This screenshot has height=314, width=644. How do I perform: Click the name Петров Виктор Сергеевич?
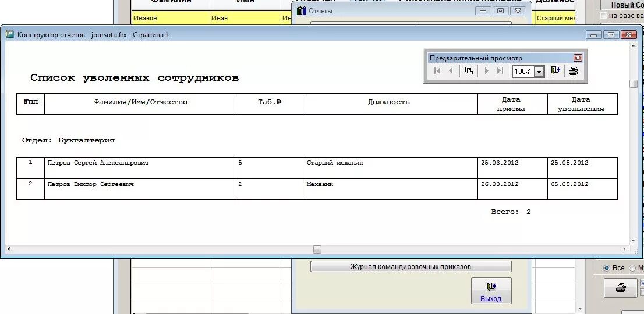[91, 184]
